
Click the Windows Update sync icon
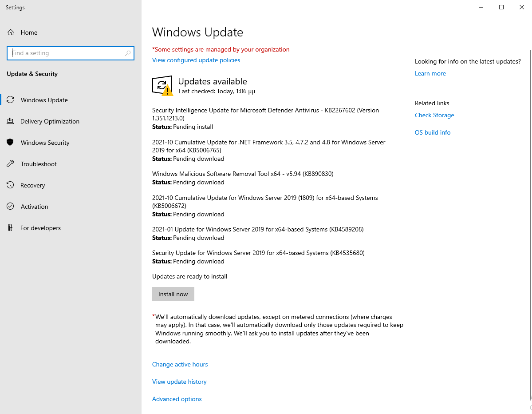click(x=11, y=100)
